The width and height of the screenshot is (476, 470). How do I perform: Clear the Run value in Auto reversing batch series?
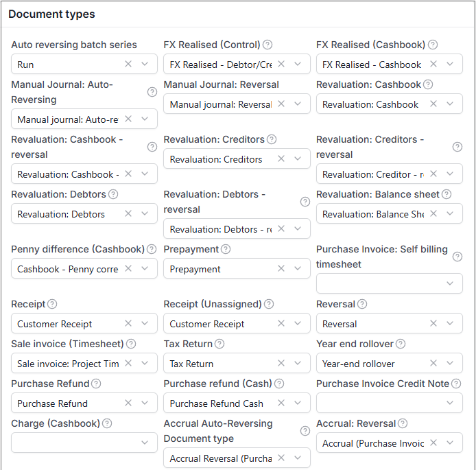[x=128, y=64]
